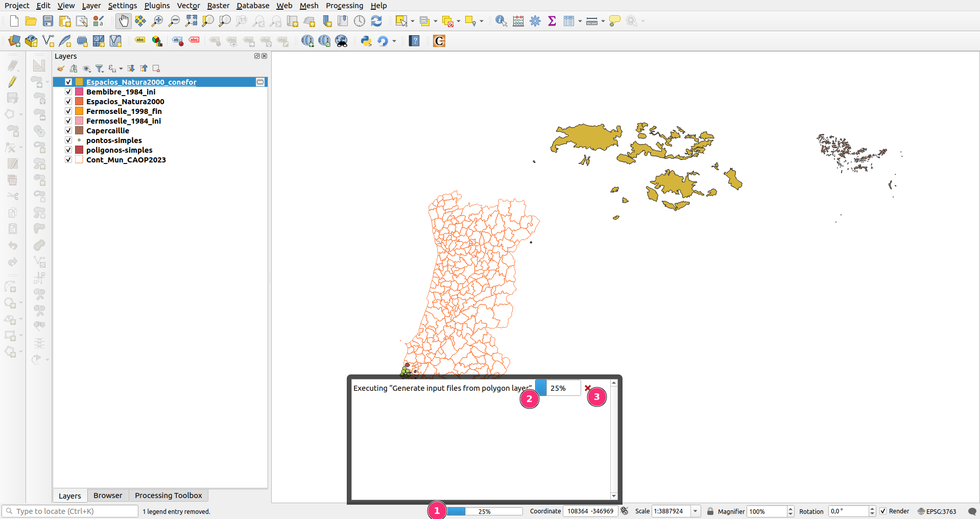Select the Identify Features tool

click(x=501, y=21)
